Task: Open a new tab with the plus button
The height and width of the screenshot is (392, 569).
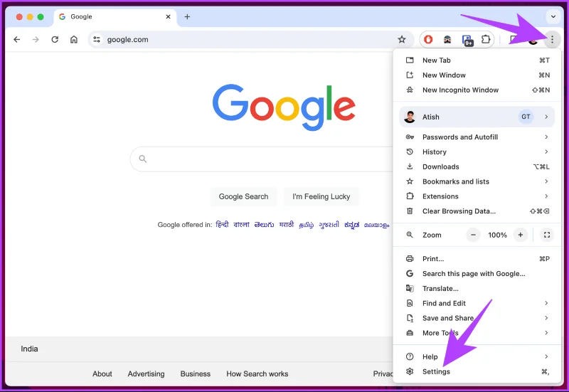Action: (x=187, y=16)
